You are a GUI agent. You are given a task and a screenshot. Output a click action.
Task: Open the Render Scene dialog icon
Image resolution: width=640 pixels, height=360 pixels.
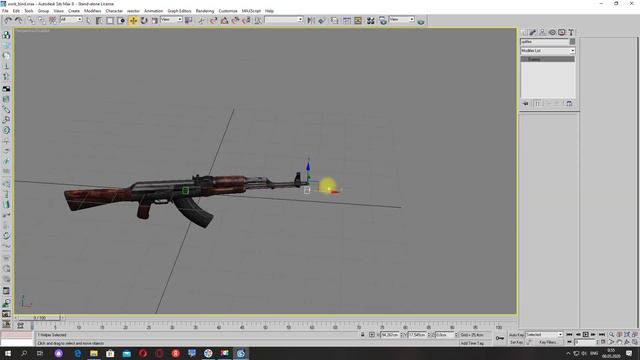382,20
